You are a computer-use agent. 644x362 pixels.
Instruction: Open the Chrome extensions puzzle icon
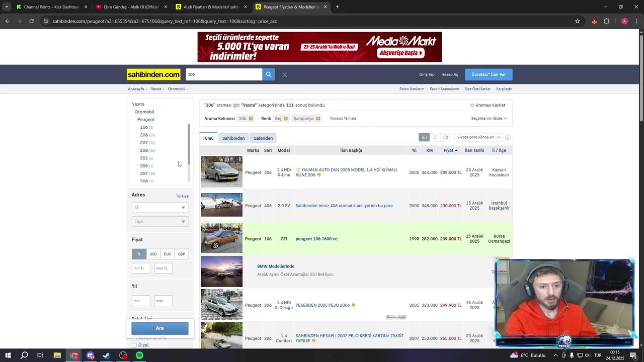606,21
